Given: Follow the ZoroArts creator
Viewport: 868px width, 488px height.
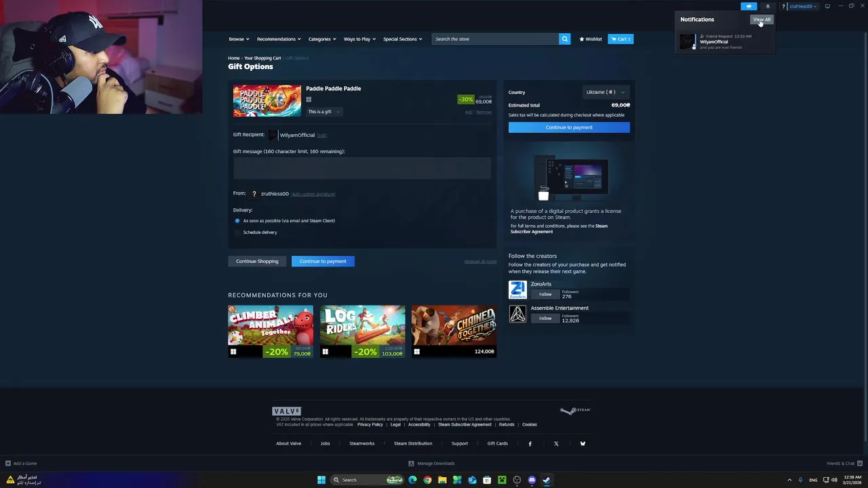Looking at the screenshot, I should point(545,295).
